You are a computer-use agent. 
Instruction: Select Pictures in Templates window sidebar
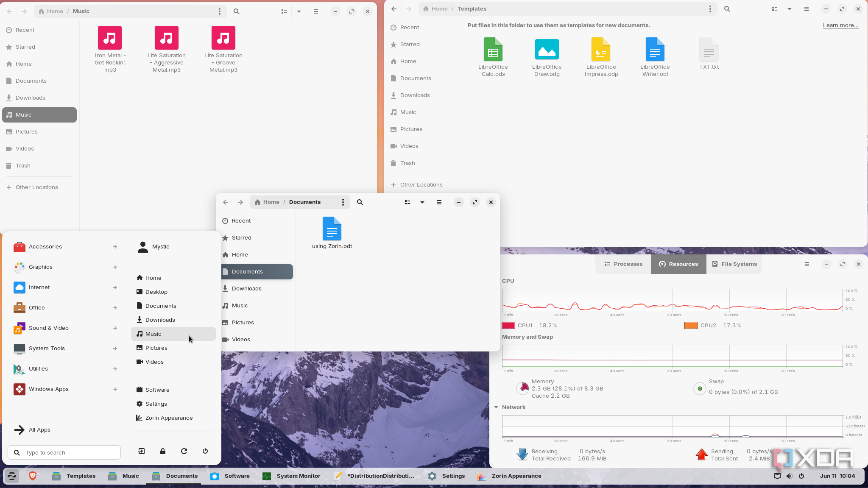(424, 129)
